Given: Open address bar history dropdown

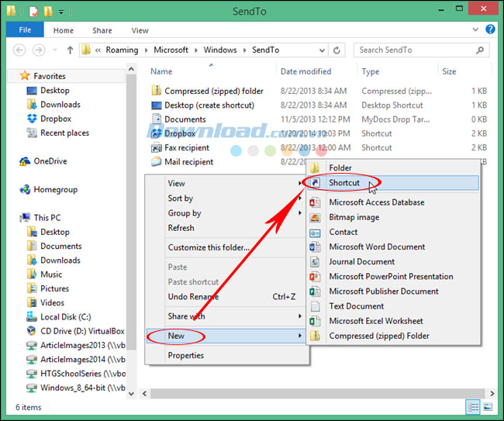Looking at the screenshot, I should 322,50.
